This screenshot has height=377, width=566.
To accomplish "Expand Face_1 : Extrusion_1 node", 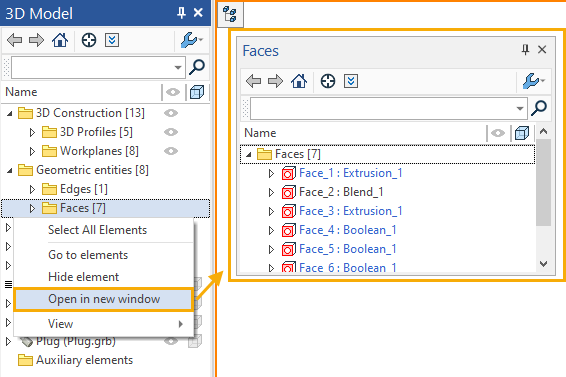I will (271, 174).
